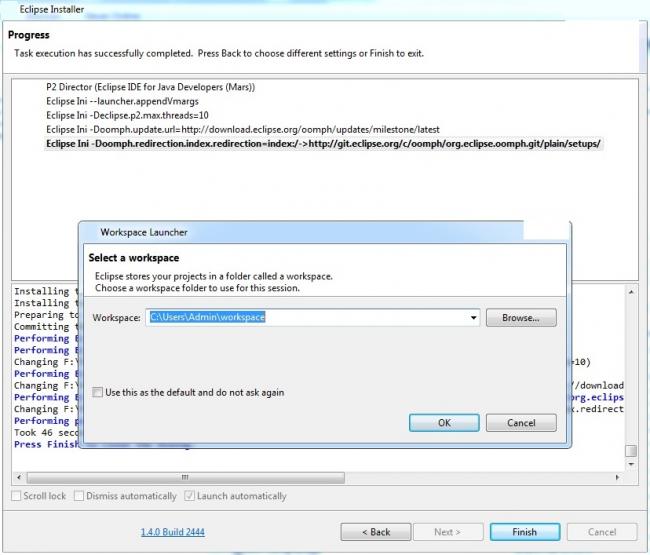The height and width of the screenshot is (555, 650).
Task: Toggle Dismiss automatically checkbox
Action: [79, 496]
